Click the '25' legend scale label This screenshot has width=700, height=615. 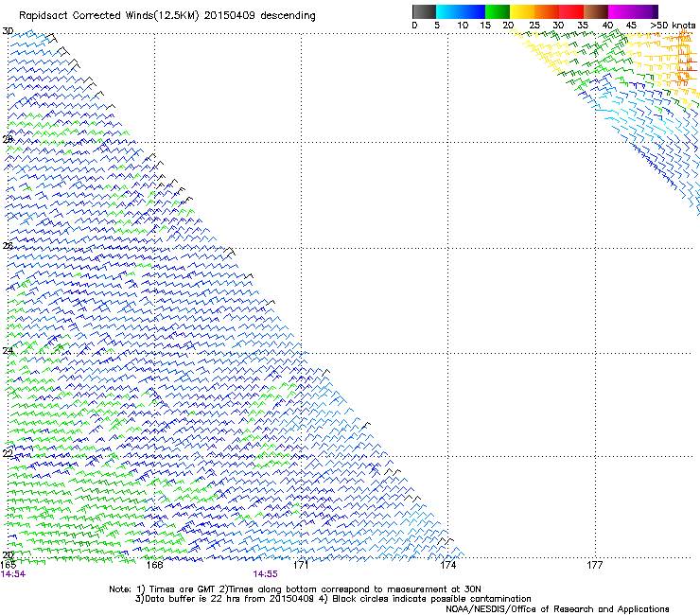pos(534,25)
